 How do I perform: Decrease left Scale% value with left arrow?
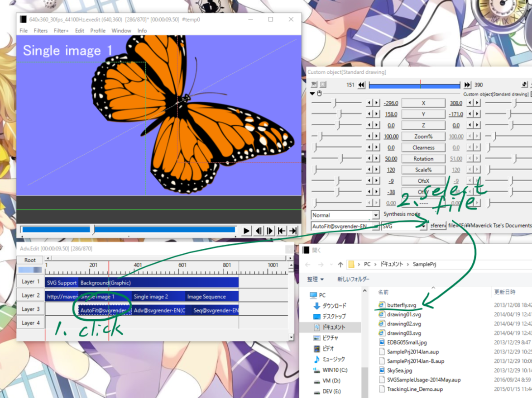coord(369,170)
